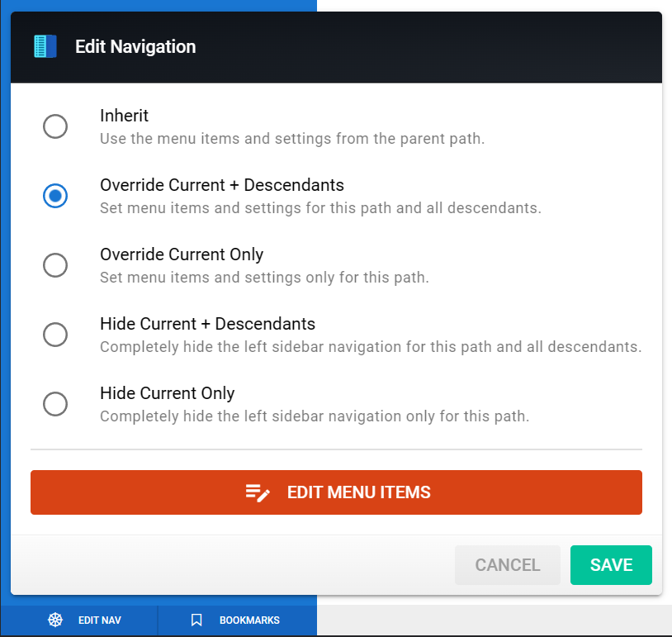
Task: Click the bookmark outline icon in bottom bar
Action: coord(196,620)
